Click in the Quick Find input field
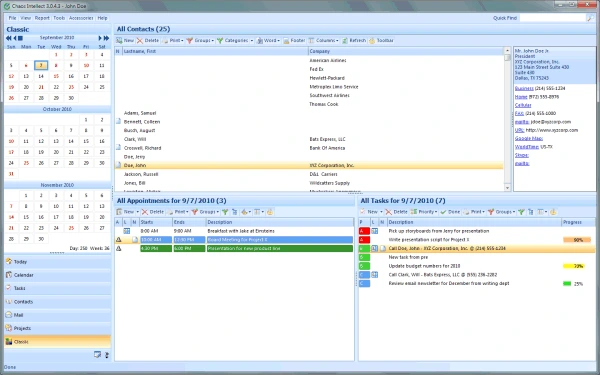The height and width of the screenshot is (375, 600). tap(553, 18)
